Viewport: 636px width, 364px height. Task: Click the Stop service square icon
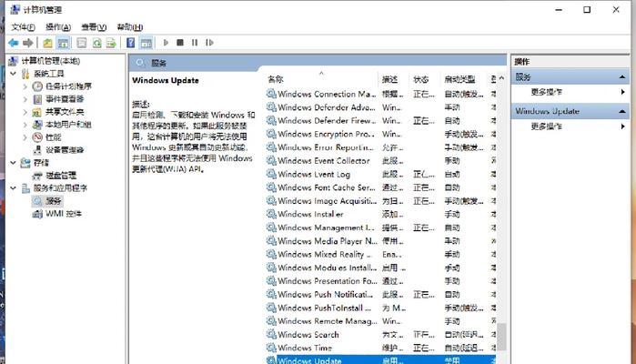pos(180,42)
